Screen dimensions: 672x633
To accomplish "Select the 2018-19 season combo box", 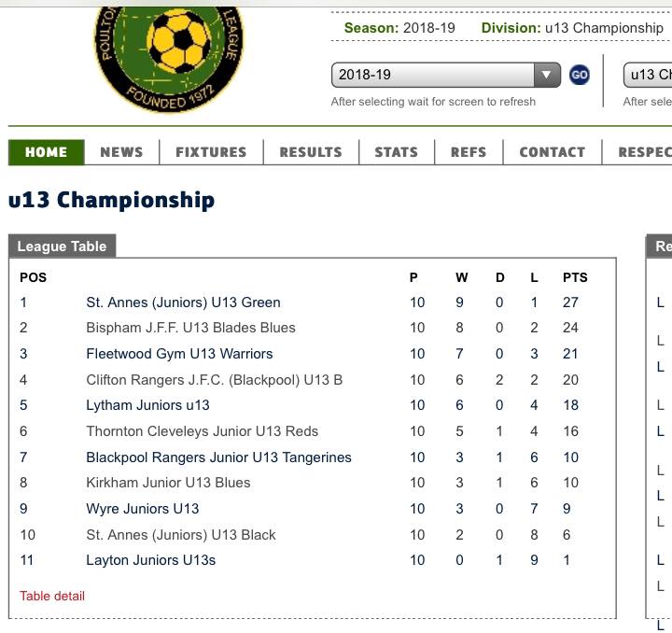I will tap(446, 75).
